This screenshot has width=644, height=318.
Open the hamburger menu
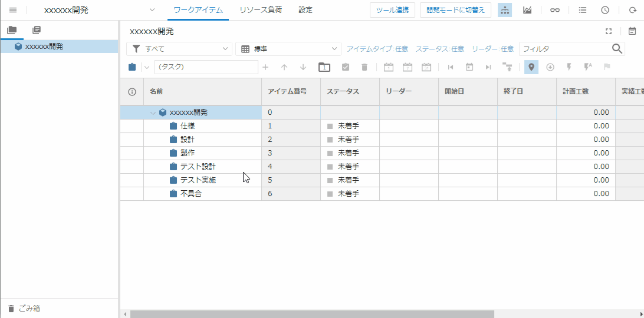point(13,10)
